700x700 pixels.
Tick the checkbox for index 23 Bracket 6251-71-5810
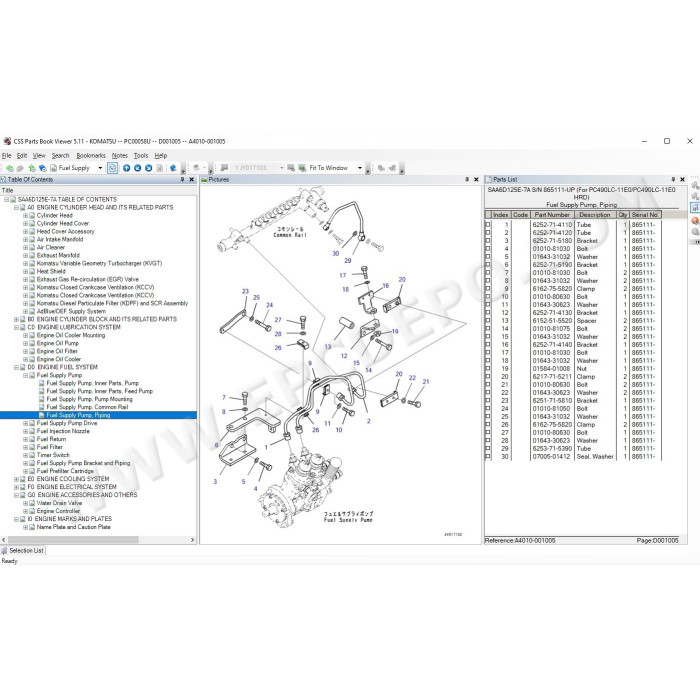click(x=488, y=400)
